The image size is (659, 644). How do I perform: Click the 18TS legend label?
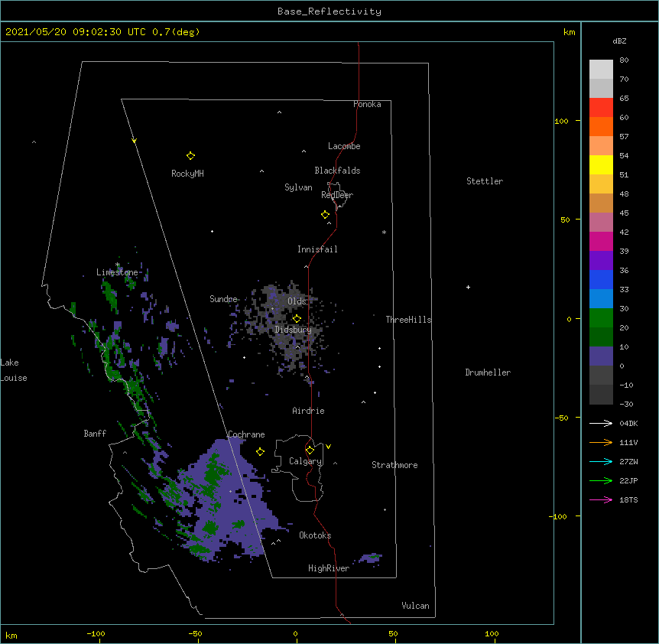coord(628,499)
